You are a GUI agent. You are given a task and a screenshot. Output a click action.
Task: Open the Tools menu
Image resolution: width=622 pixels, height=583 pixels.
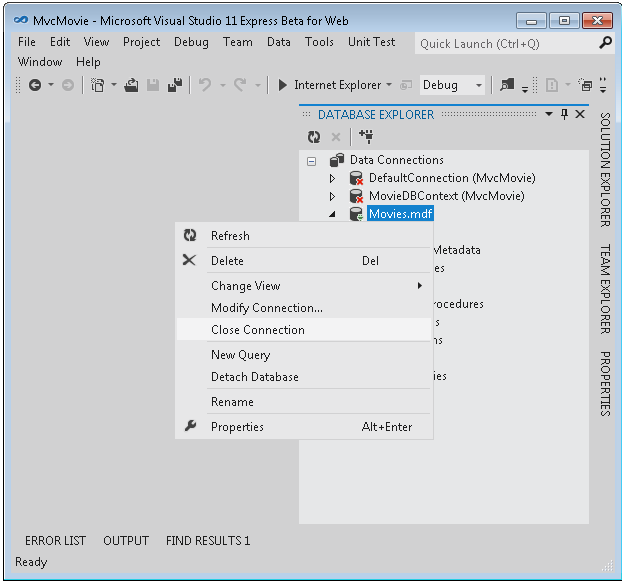319,42
